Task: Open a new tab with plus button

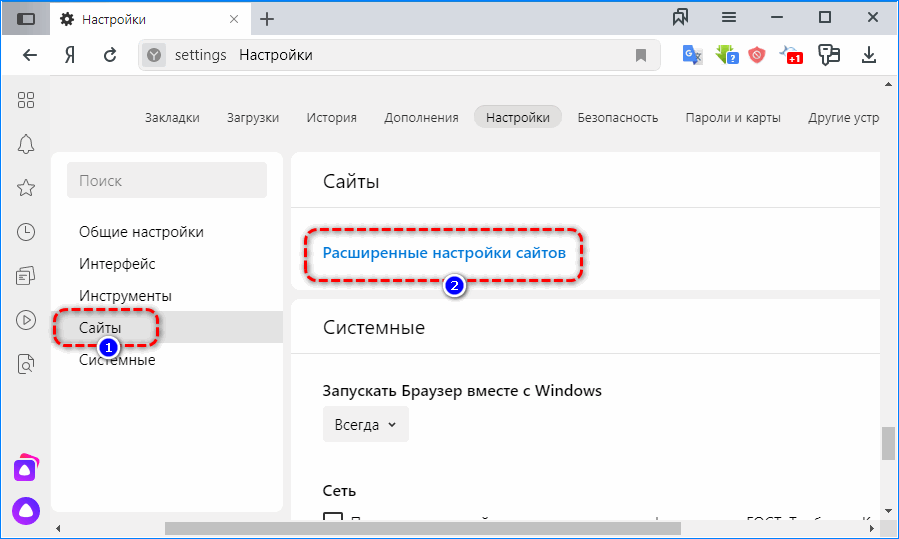Action: 267,19
